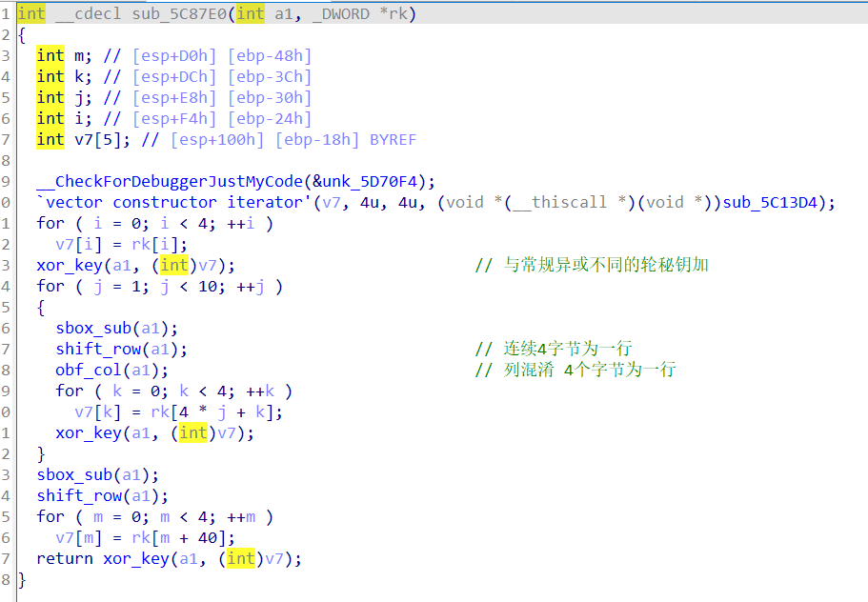This screenshot has width=868, height=602.
Task: Click the declaration of variable j
Action: pyautogui.click(x=64, y=97)
